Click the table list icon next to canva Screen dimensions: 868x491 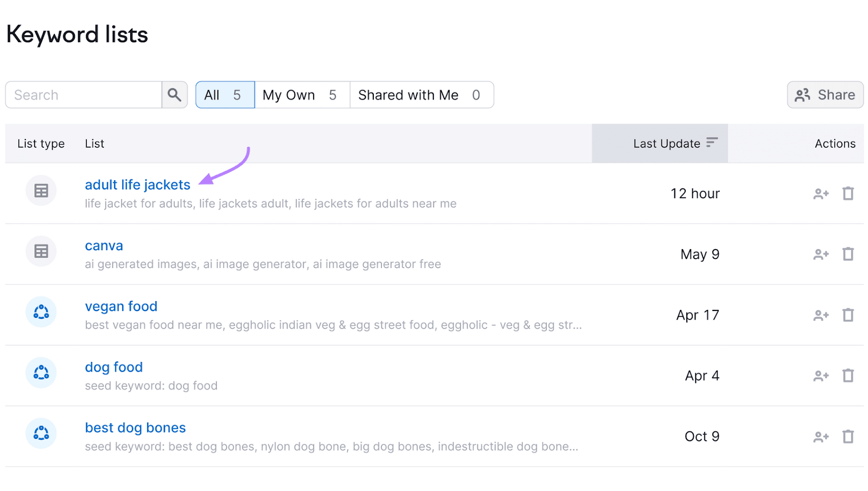(41, 251)
